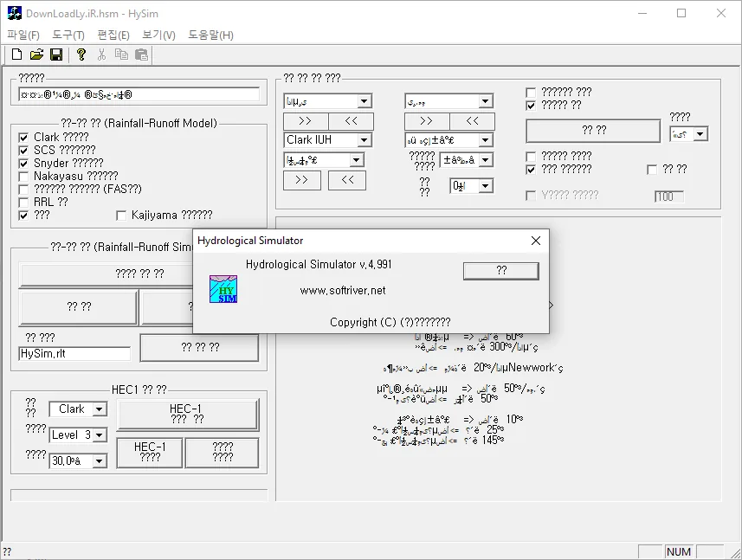Click the Cut scissors toolbar icon
Viewport: 742px width, 560px height.
click(x=101, y=55)
